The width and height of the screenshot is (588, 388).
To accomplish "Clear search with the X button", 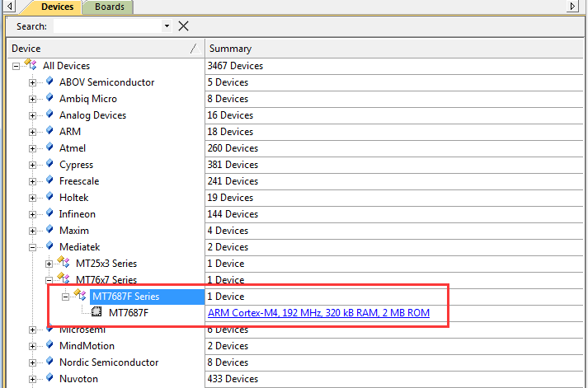I will click(183, 26).
